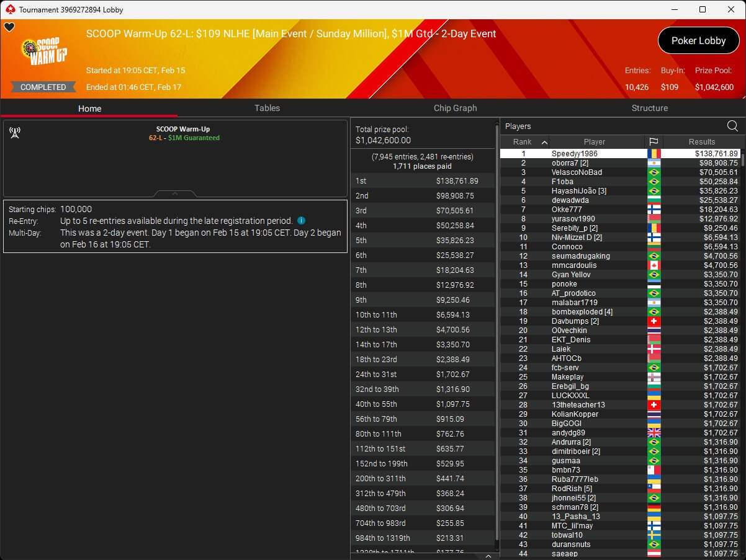Click the broadcast antenna icon
The width and height of the screenshot is (746, 560).
pyautogui.click(x=15, y=133)
